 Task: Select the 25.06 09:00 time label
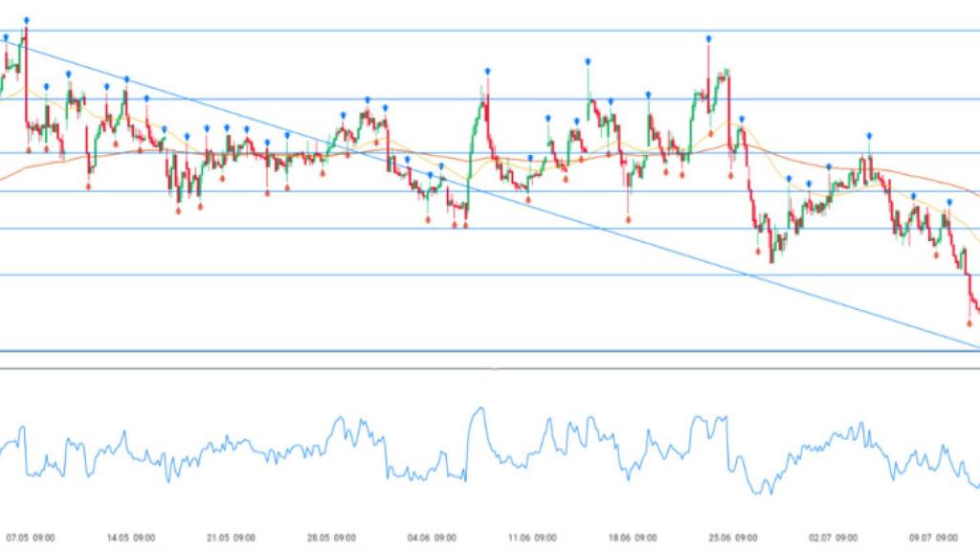coord(734,538)
